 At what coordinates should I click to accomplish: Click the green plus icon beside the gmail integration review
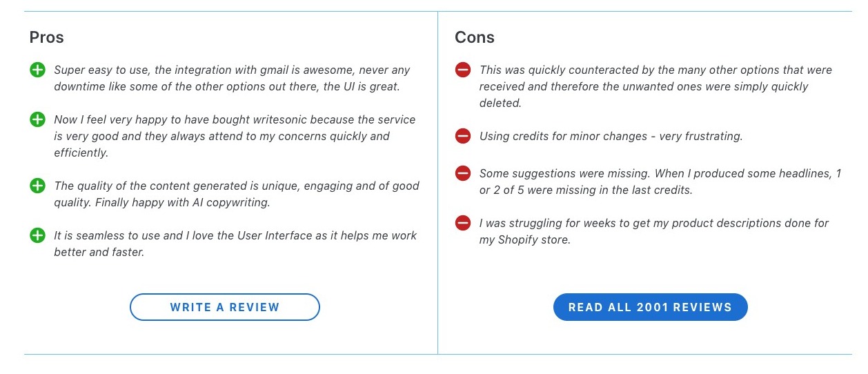coord(37,70)
